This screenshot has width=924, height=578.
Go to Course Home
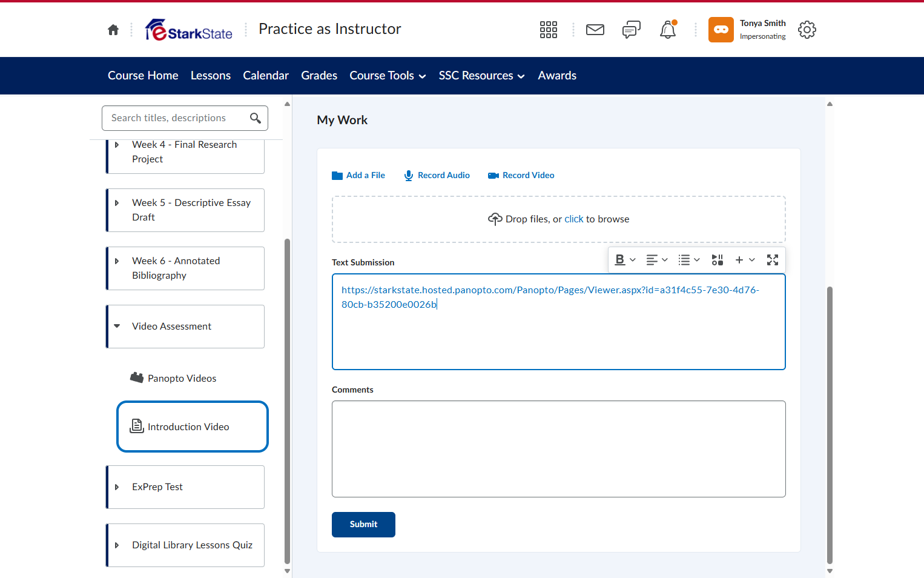coord(143,76)
